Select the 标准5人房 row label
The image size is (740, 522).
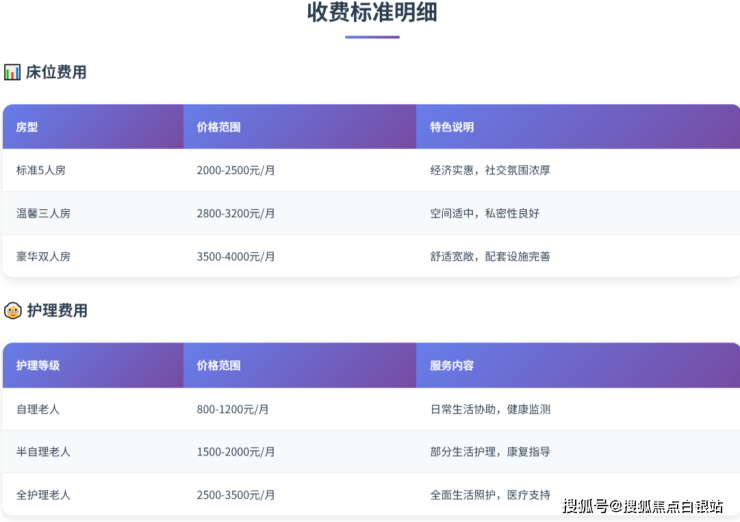(x=41, y=170)
